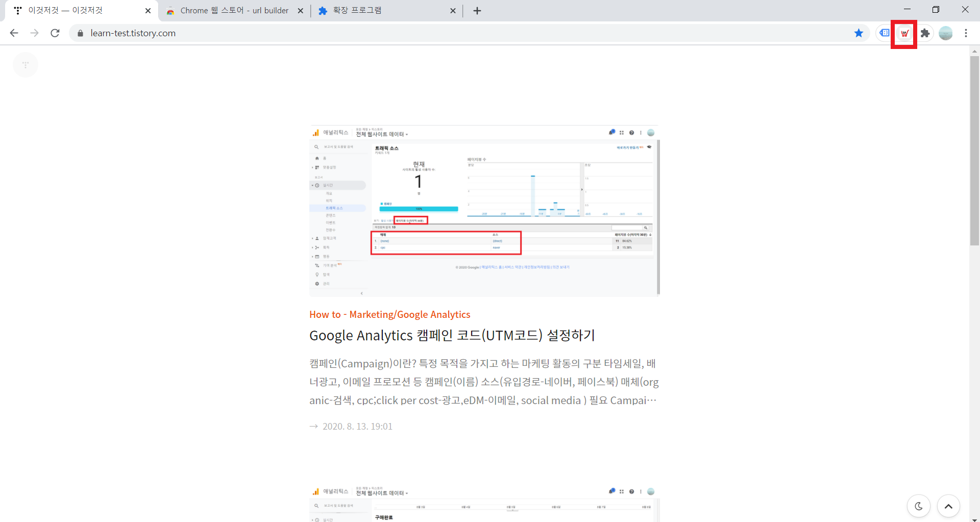Viewport: 980px width, 522px height.
Task: Go back to the previous page
Action: [14, 33]
